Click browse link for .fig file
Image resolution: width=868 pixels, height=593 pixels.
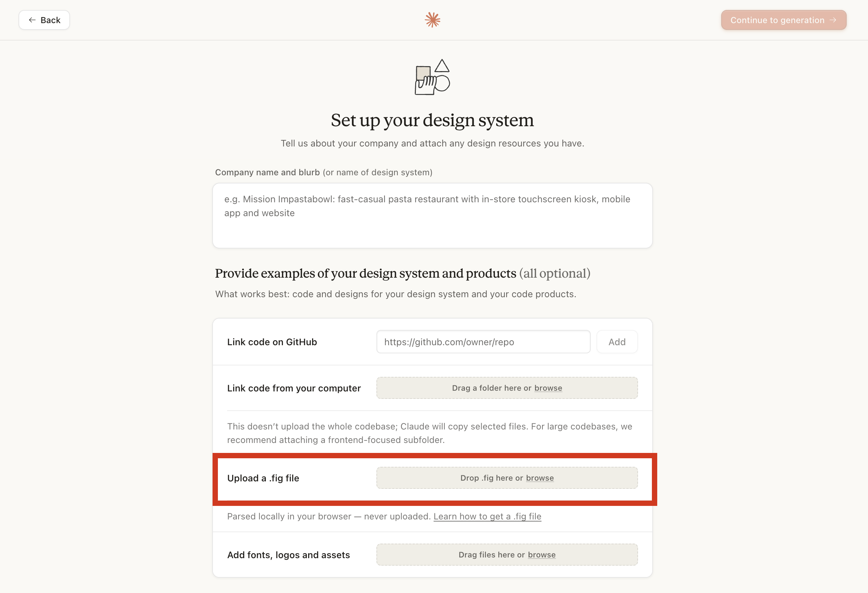click(x=540, y=478)
